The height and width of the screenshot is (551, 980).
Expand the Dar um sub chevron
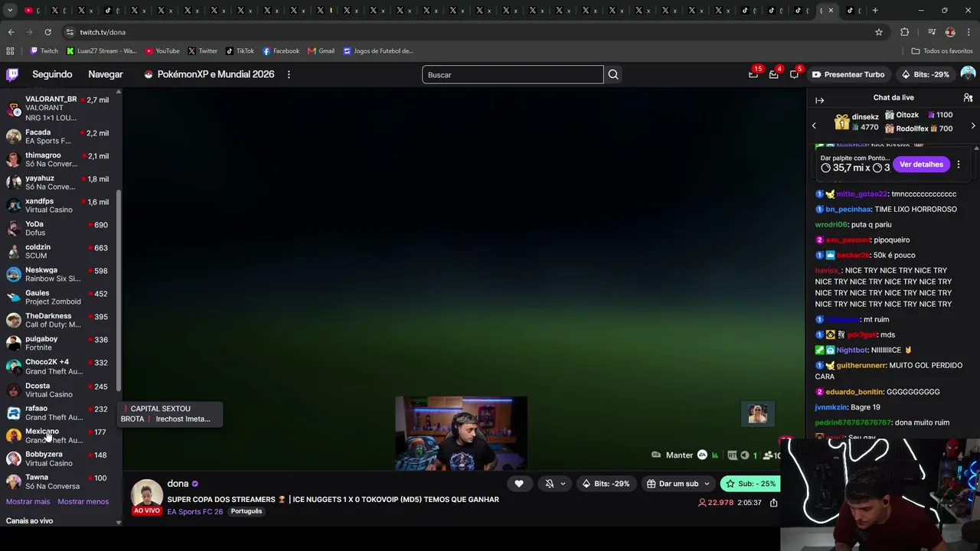point(707,484)
